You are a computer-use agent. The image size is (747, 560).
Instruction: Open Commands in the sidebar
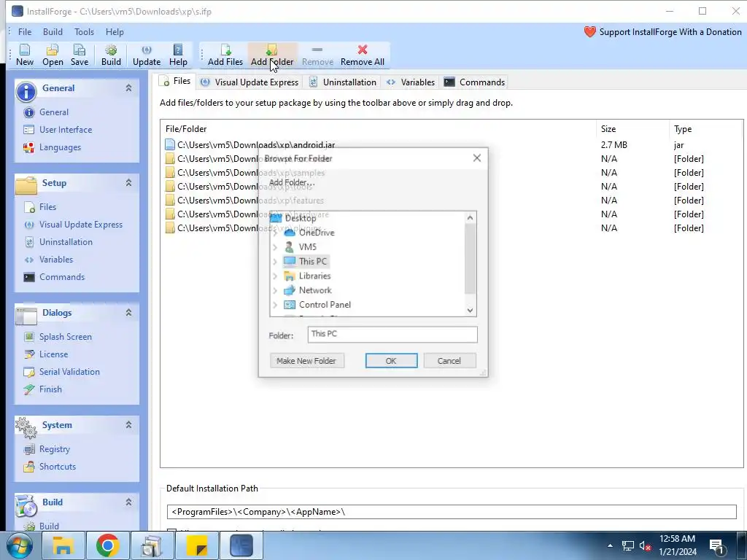[62, 277]
